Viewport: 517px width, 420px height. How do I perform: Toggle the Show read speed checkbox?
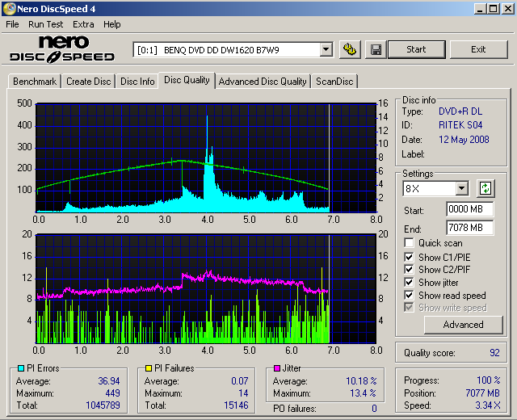pyautogui.click(x=409, y=295)
